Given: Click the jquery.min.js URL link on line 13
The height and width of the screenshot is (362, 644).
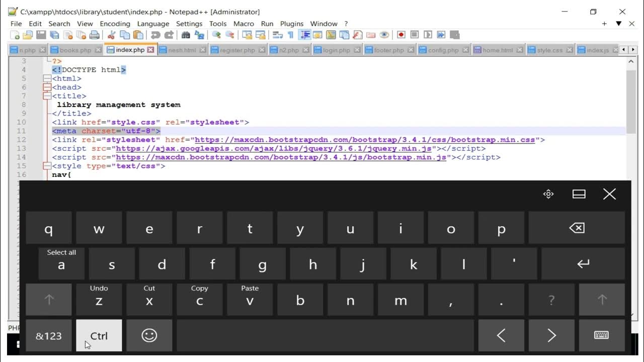Looking at the screenshot, I should (274, 149).
